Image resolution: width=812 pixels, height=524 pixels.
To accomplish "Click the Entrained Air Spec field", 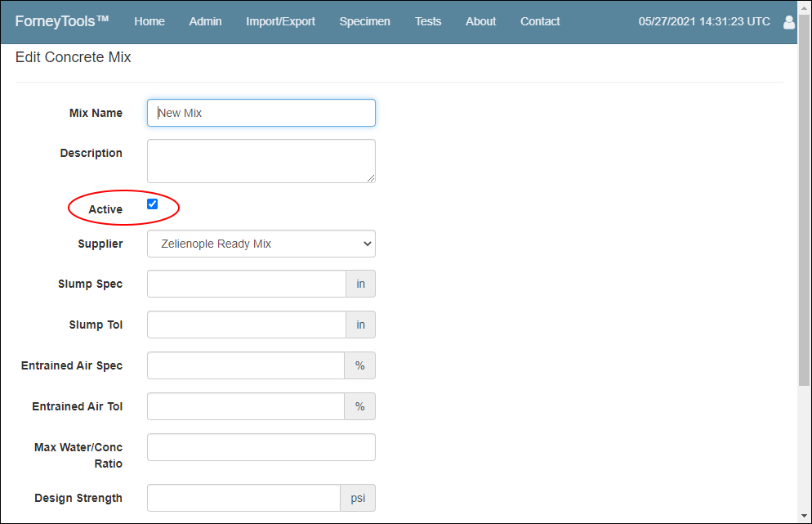I will (245, 365).
